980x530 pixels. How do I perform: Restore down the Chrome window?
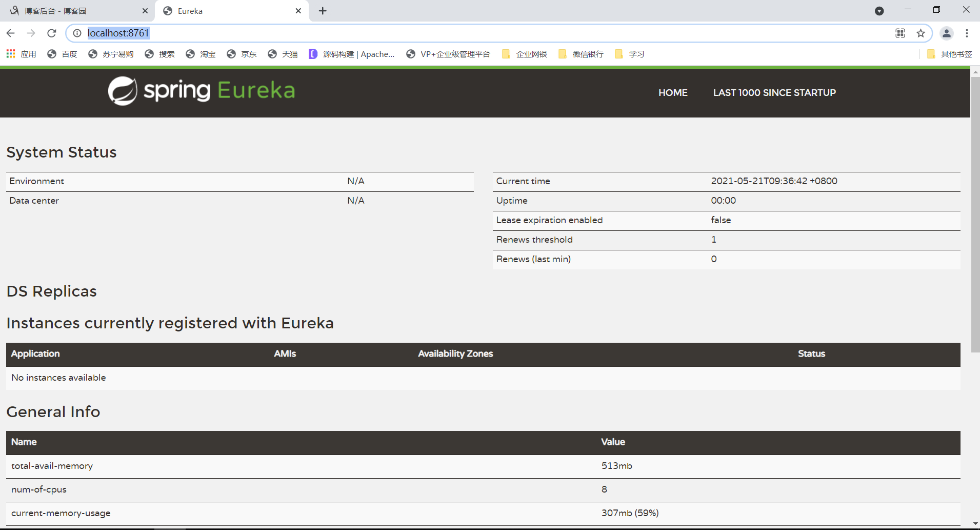936,10
